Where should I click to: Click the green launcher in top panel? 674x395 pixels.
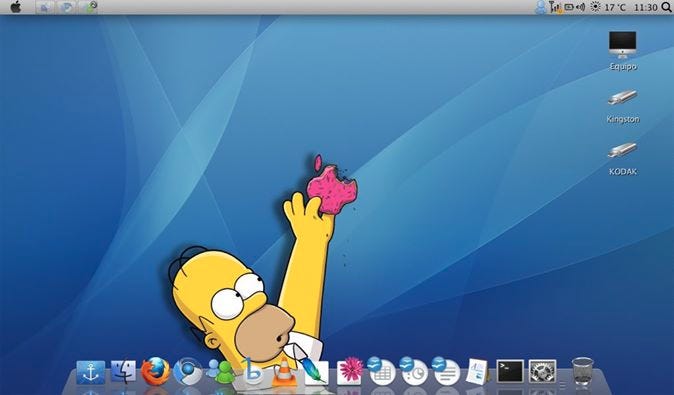[88, 7]
